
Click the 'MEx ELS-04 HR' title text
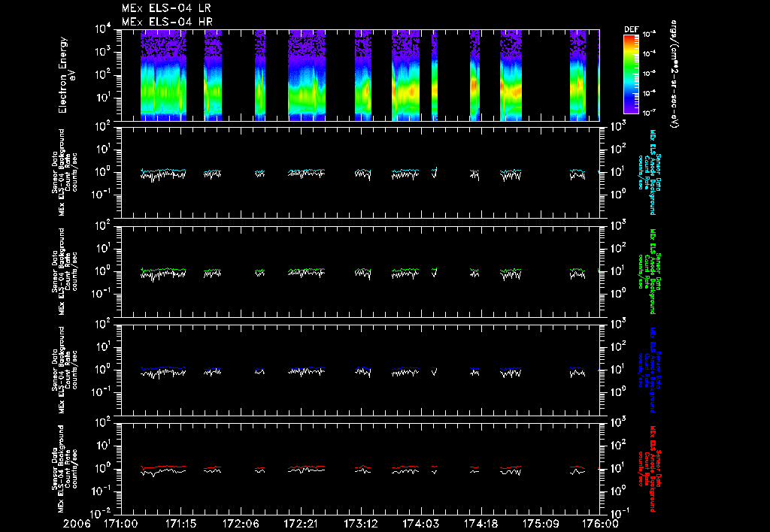point(167,22)
